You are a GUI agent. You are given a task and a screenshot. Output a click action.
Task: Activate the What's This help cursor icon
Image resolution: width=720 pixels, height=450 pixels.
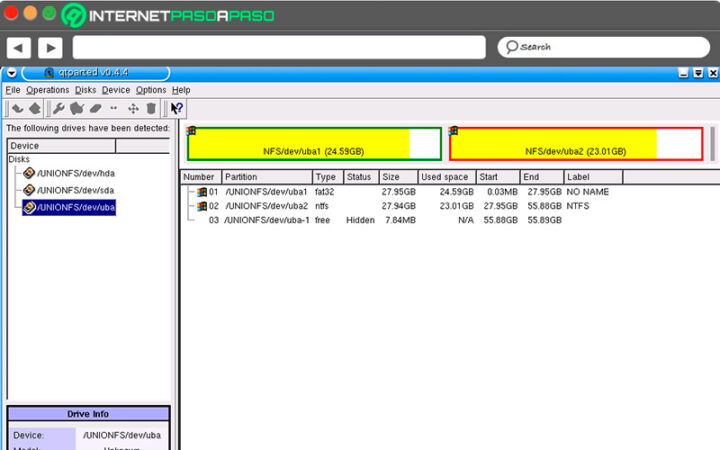(x=177, y=108)
